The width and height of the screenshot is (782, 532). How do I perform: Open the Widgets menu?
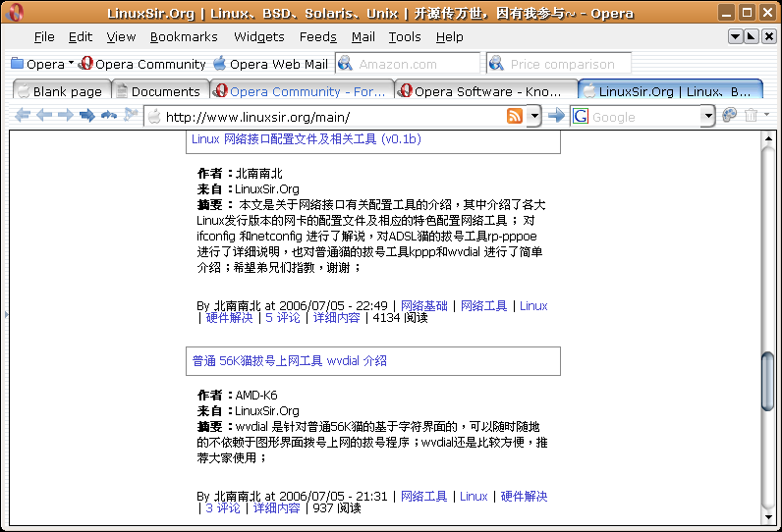point(258,37)
